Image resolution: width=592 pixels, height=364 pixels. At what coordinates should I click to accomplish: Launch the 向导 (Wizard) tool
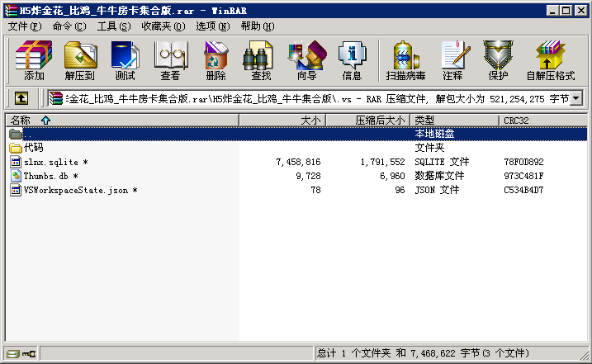pyautogui.click(x=306, y=60)
